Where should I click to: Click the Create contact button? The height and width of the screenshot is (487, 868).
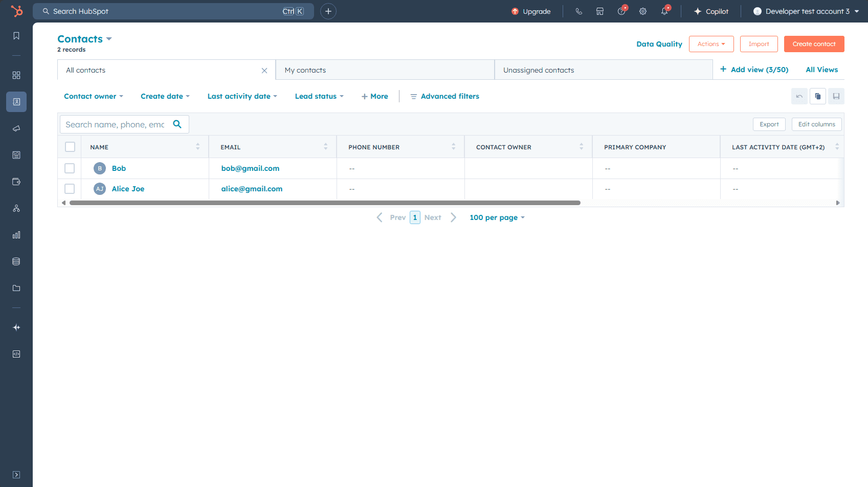pos(814,44)
